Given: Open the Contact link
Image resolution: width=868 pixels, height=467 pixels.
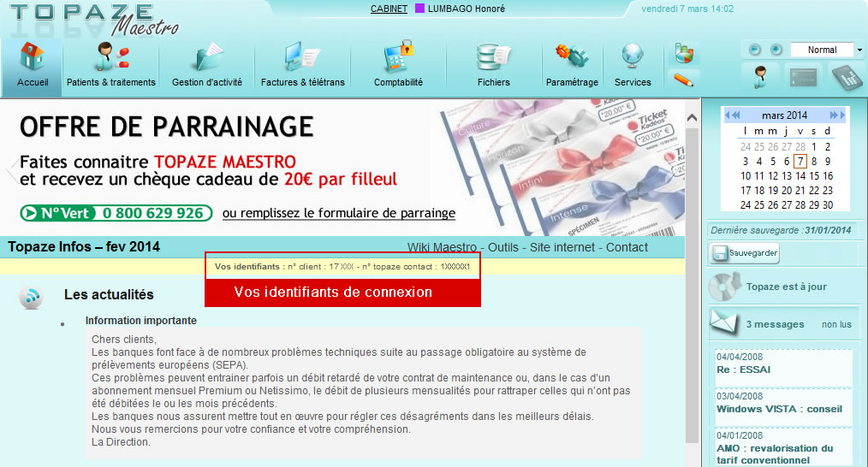Looking at the screenshot, I should pos(627,247).
